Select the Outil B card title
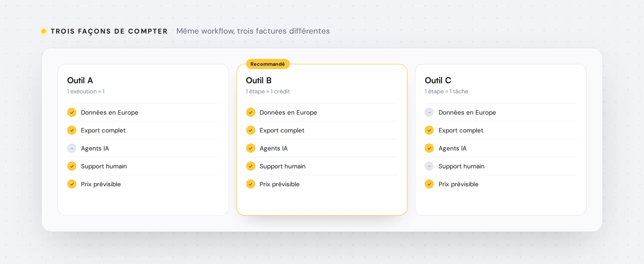Image resolution: width=644 pixels, height=264 pixels. (259, 80)
